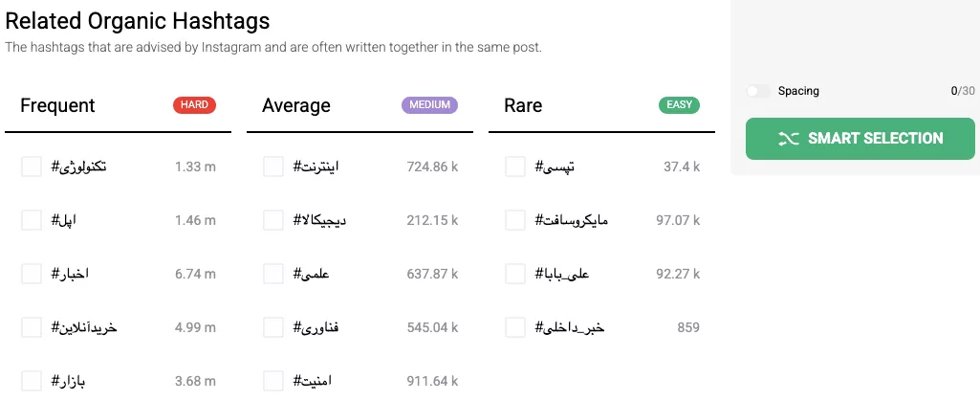Check the 1.46 m hashtag checkbox
The width and height of the screenshot is (980, 401).
[32, 220]
